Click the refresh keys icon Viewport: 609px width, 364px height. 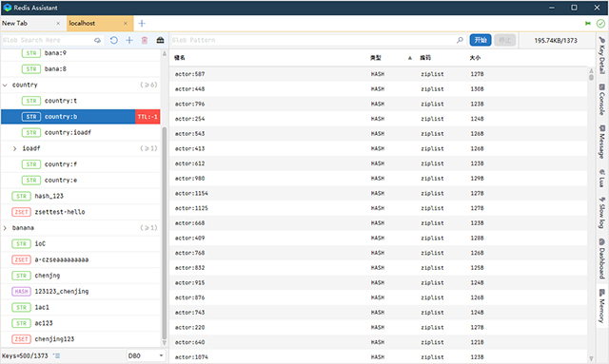click(x=114, y=40)
